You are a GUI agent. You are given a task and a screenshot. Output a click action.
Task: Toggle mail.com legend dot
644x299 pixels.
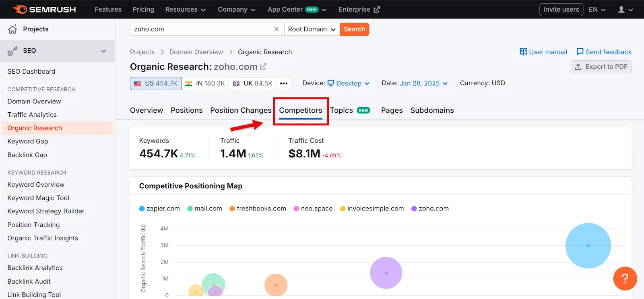tap(190, 208)
